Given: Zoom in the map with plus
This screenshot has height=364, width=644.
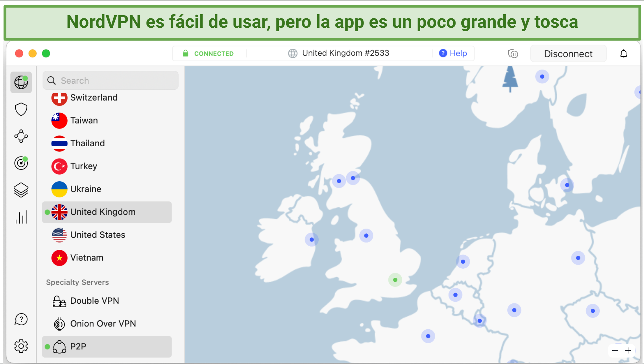Looking at the screenshot, I should coord(628,351).
